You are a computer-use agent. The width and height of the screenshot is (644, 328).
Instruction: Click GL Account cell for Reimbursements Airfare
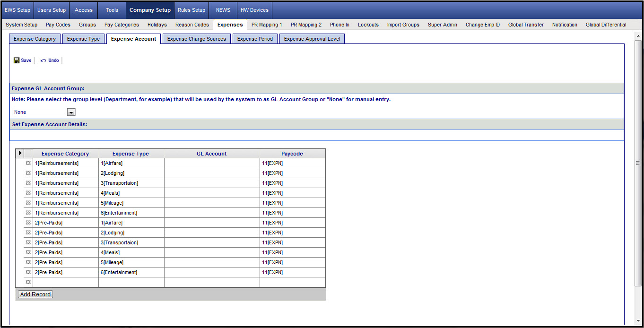(x=212, y=163)
